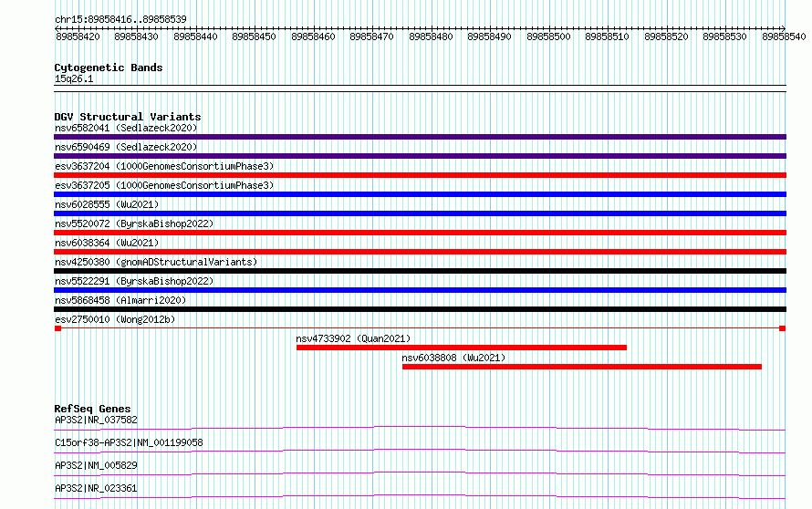Viewport: 812px width, 509px height.
Task: Click the blue bar under nsv5522291
Action: (x=420, y=290)
